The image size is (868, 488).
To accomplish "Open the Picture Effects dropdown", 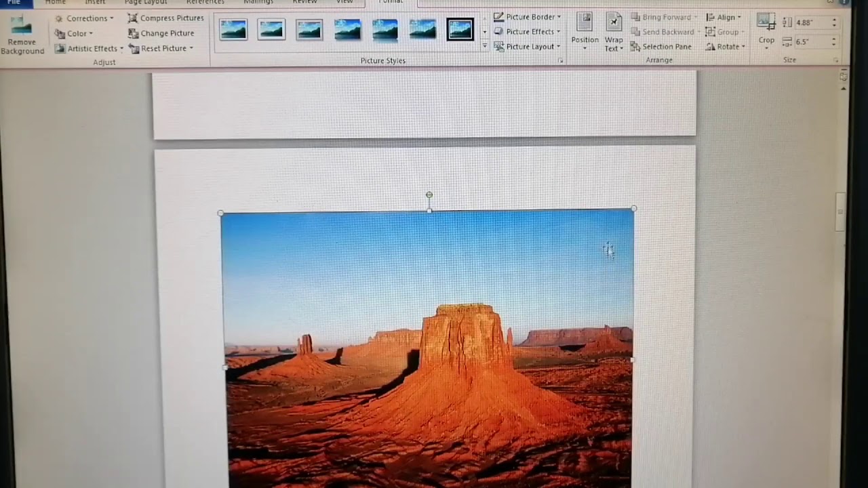I will [528, 32].
